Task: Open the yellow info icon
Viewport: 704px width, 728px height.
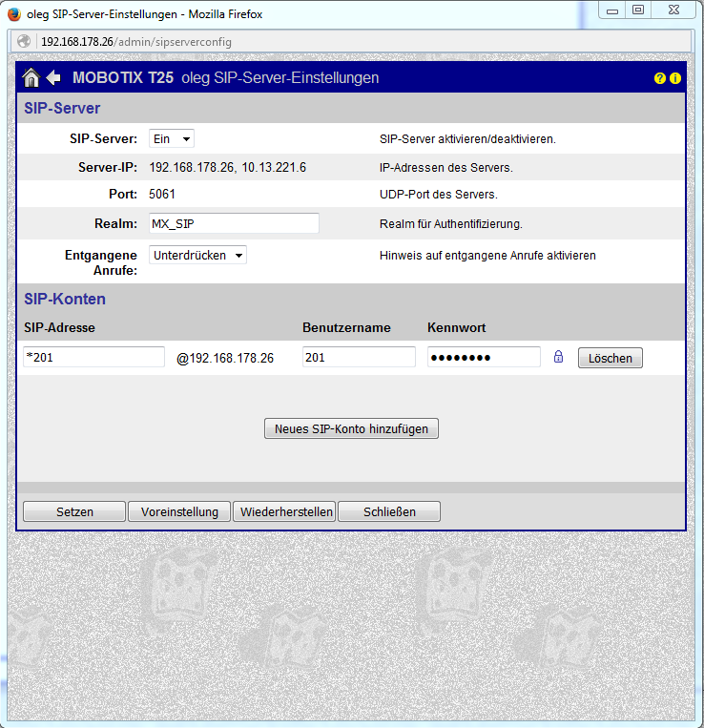Action: coord(675,78)
